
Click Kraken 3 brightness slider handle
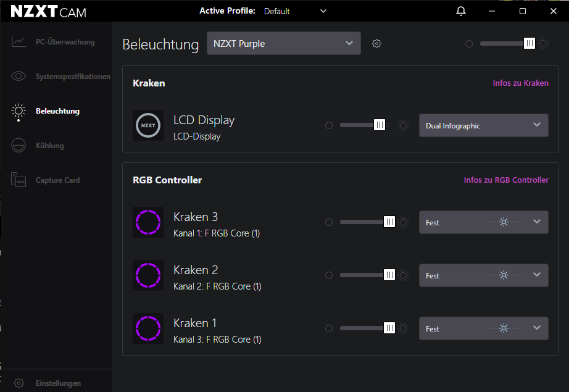[389, 222]
